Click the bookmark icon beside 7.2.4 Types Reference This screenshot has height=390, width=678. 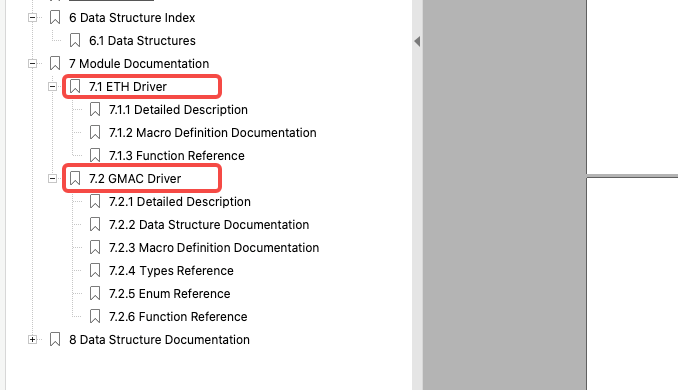pos(95,271)
